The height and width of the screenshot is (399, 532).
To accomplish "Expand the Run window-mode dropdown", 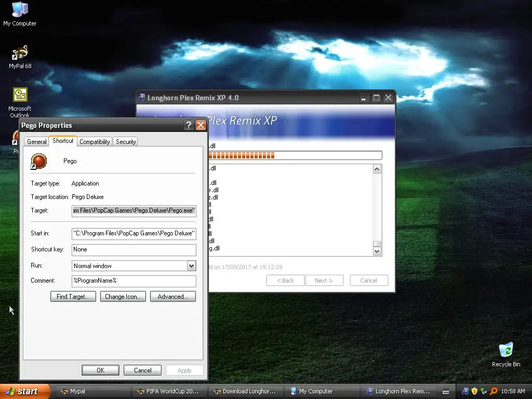I will coord(191,266).
